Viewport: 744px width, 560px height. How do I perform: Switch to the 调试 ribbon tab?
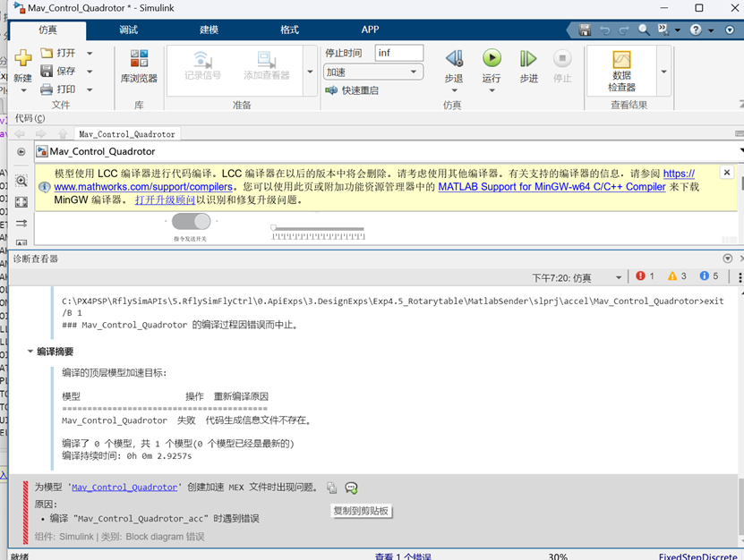click(x=128, y=30)
